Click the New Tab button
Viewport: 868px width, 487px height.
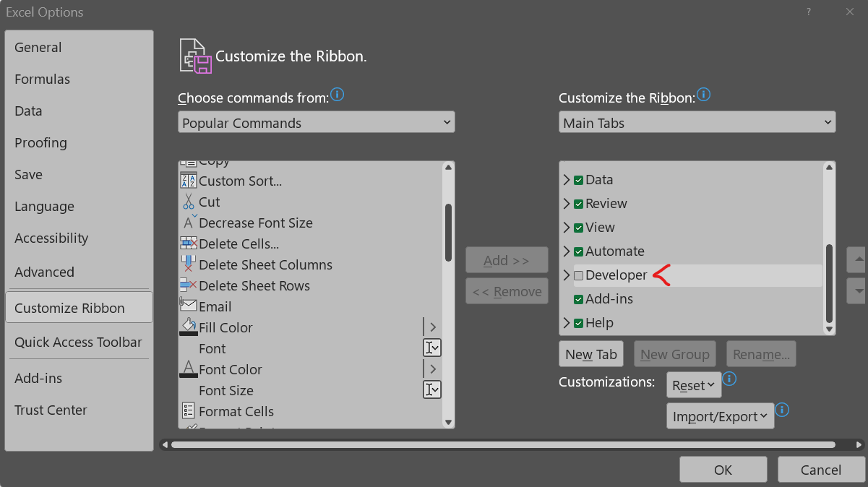[x=591, y=354]
